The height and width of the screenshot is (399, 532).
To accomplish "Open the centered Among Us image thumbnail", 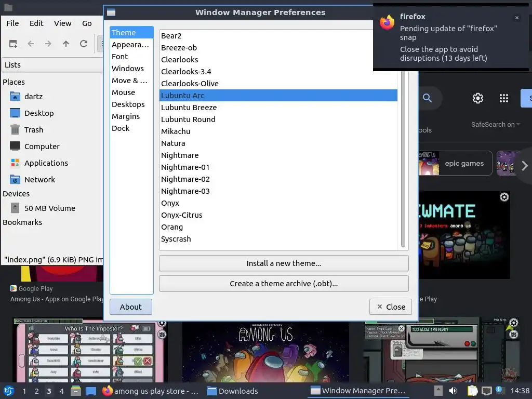I will pyautogui.click(x=265, y=352).
